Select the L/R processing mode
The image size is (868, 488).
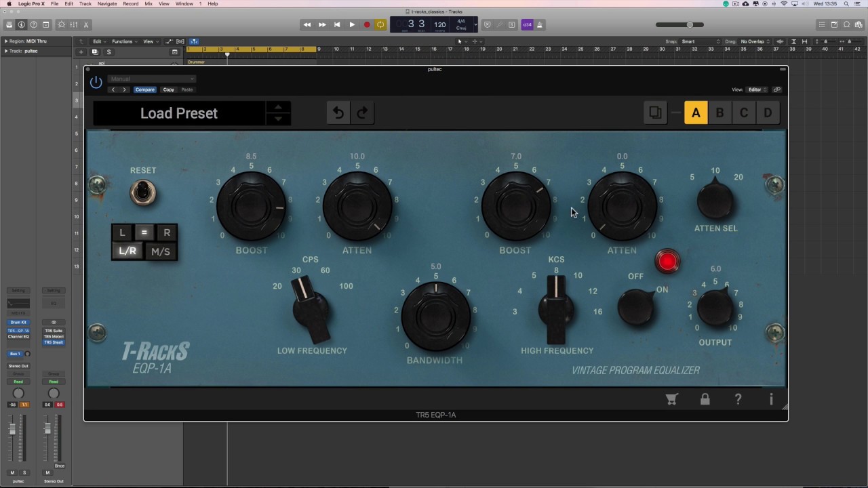pyautogui.click(x=127, y=251)
